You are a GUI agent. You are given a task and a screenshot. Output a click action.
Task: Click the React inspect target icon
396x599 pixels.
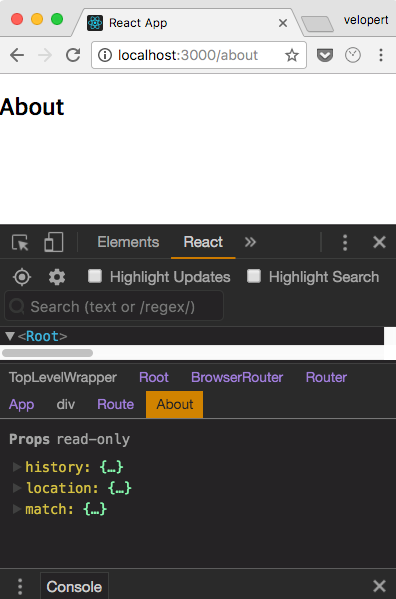22,277
